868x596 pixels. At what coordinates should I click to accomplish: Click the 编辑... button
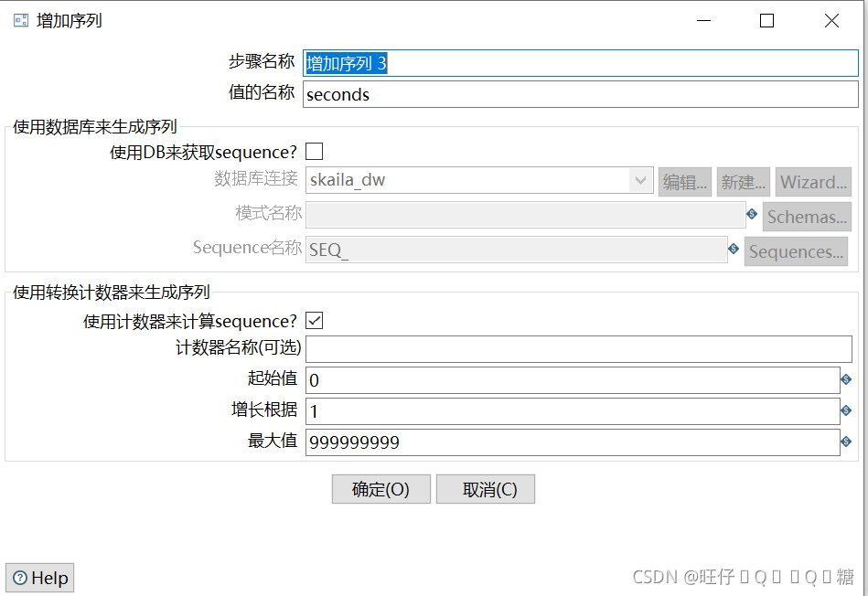[685, 182]
